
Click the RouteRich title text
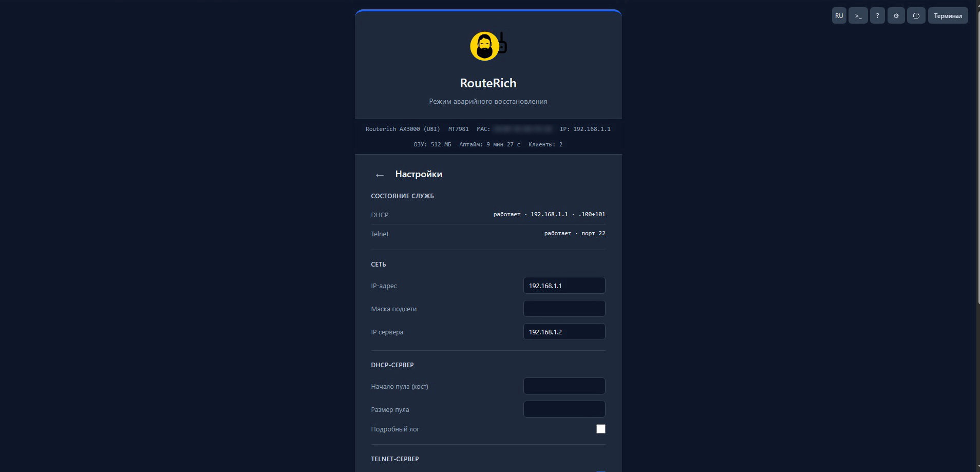pyautogui.click(x=488, y=83)
